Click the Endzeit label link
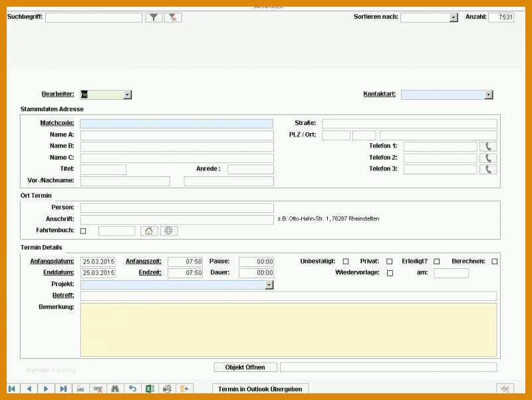The width and height of the screenshot is (532, 400). [150, 272]
